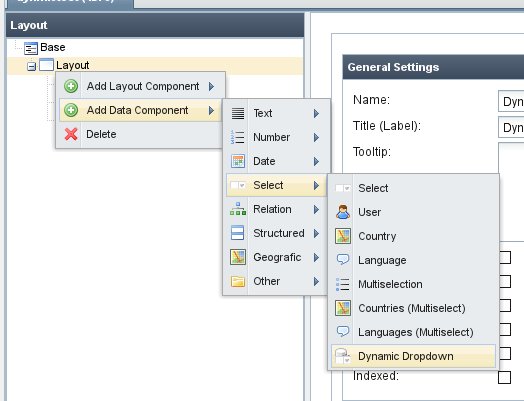Click the Layout panel header

[155, 25]
